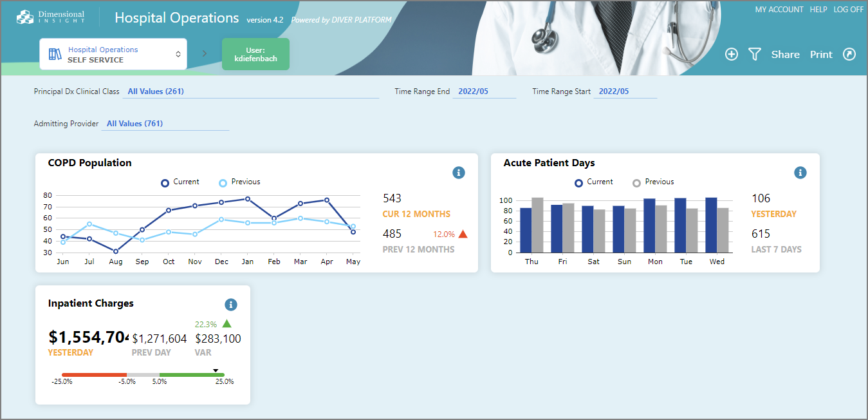Click the pop-out arrow icon beside Print

tap(849, 55)
